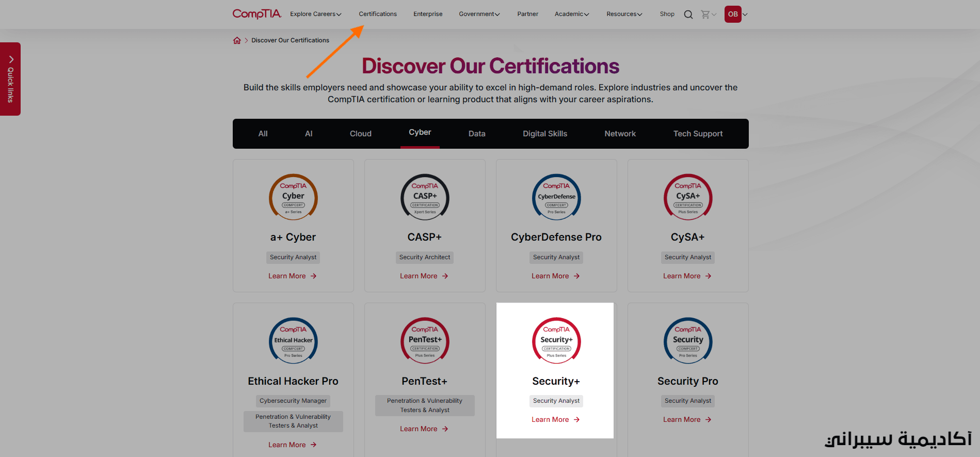Screen dimensions: 980x457
Task: Click the Security Pro badge
Action: pyautogui.click(x=688, y=341)
